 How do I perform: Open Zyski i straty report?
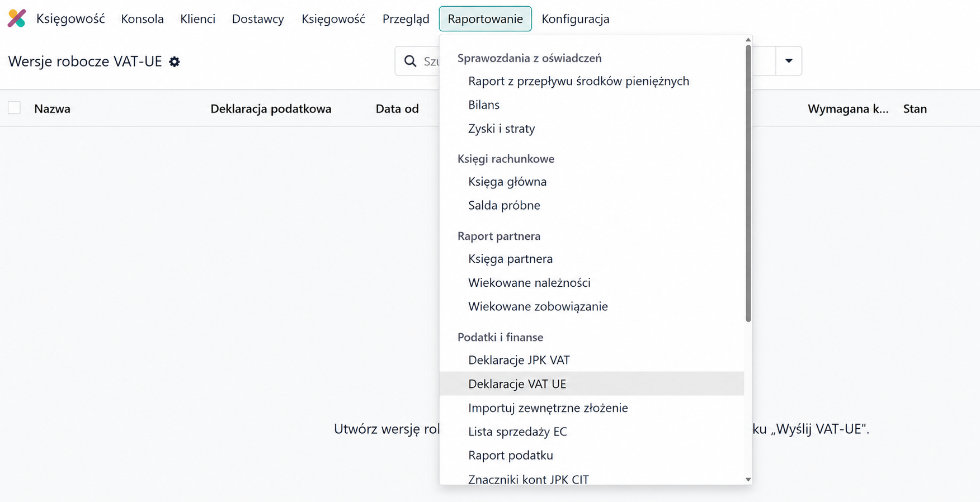point(592,129)
